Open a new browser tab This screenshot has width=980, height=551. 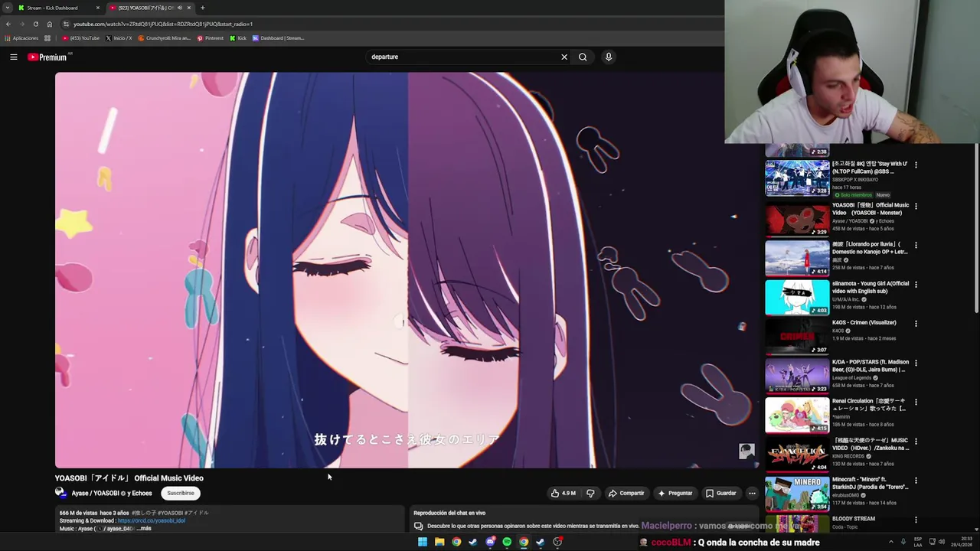pos(202,8)
